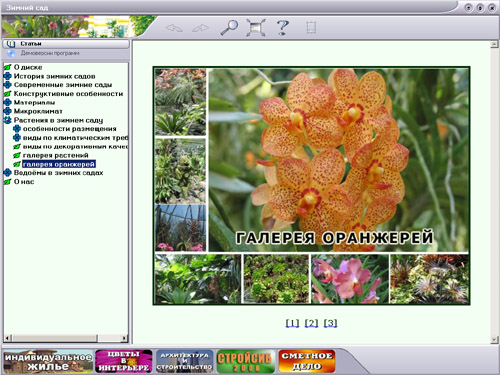Click the back arrow navigation icon
Screen dimensions: 500x375
(174, 28)
